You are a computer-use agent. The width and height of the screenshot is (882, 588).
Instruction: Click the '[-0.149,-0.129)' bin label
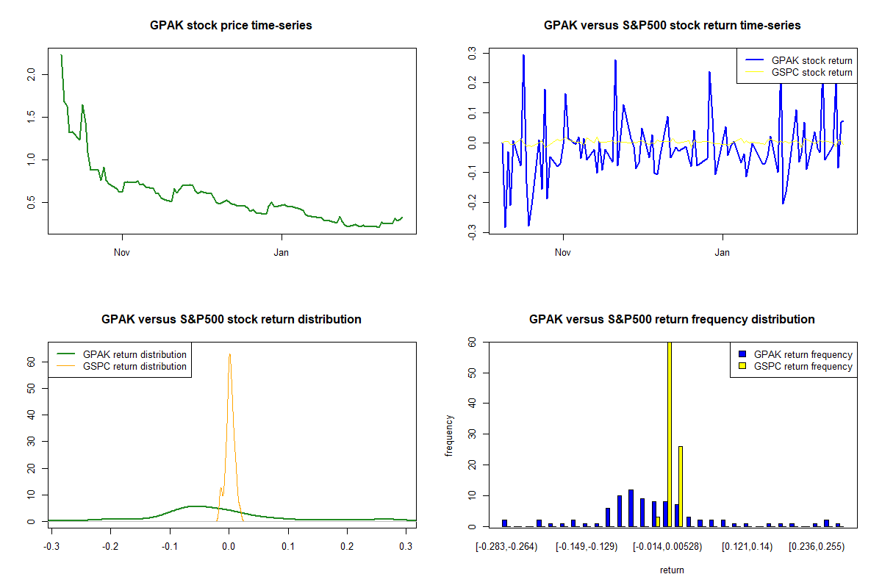pyautogui.click(x=585, y=547)
